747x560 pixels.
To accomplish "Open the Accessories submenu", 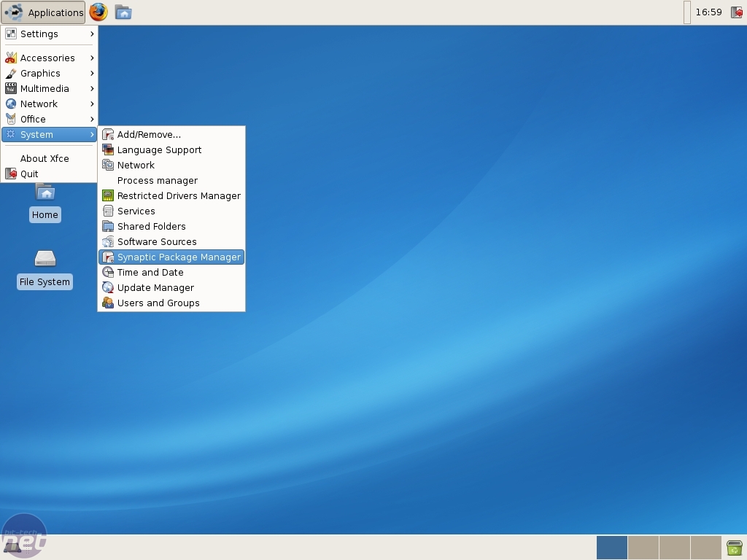I will tap(49, 58).
